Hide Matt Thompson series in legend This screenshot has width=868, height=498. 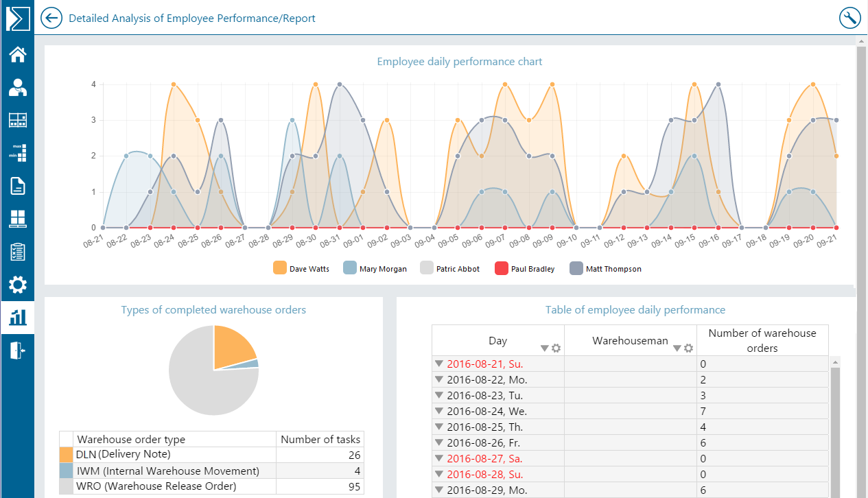pos(606,269)
